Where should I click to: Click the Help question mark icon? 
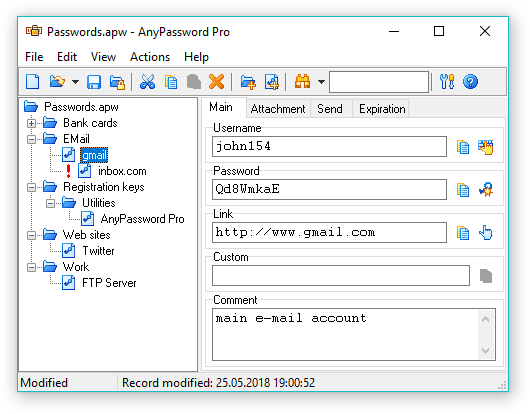pos(470,82)
